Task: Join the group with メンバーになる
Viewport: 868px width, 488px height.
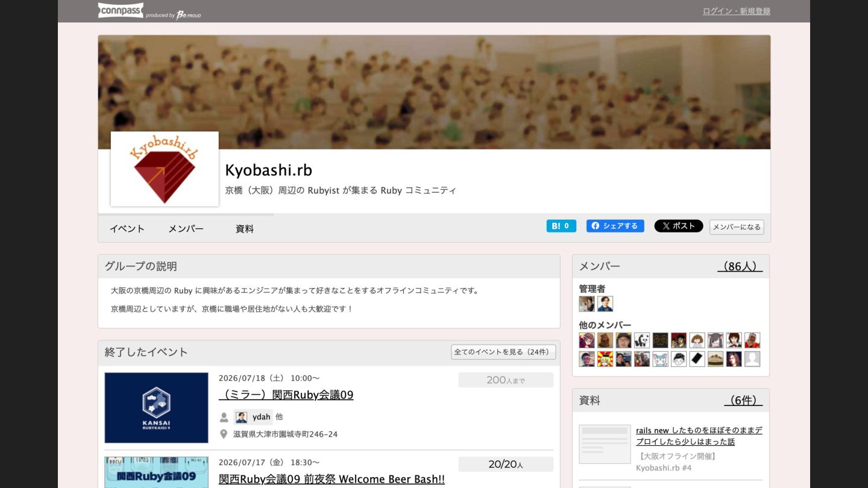Action: coord(737,227)
